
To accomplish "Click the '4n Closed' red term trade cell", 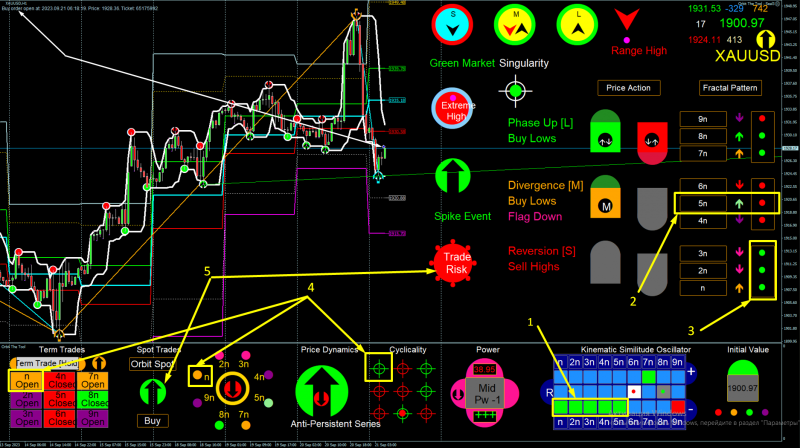I will point(60,381).
